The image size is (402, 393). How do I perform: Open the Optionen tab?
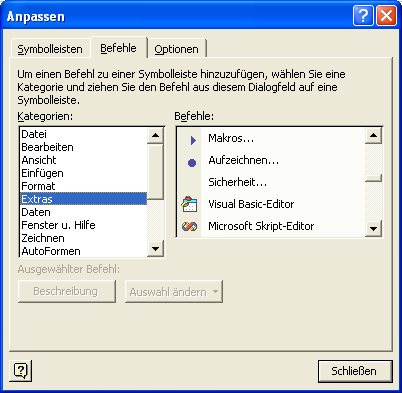pos(176,49)
